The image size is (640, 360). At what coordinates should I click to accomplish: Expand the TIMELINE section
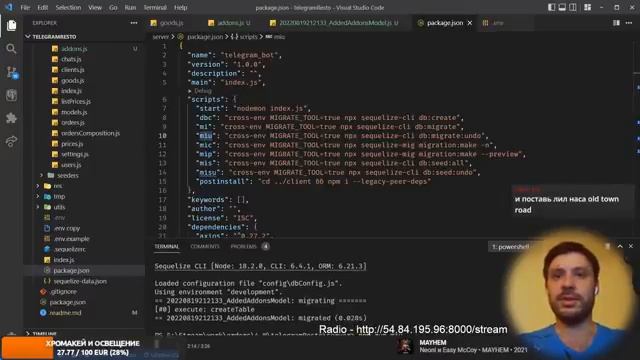pos(43,333)
